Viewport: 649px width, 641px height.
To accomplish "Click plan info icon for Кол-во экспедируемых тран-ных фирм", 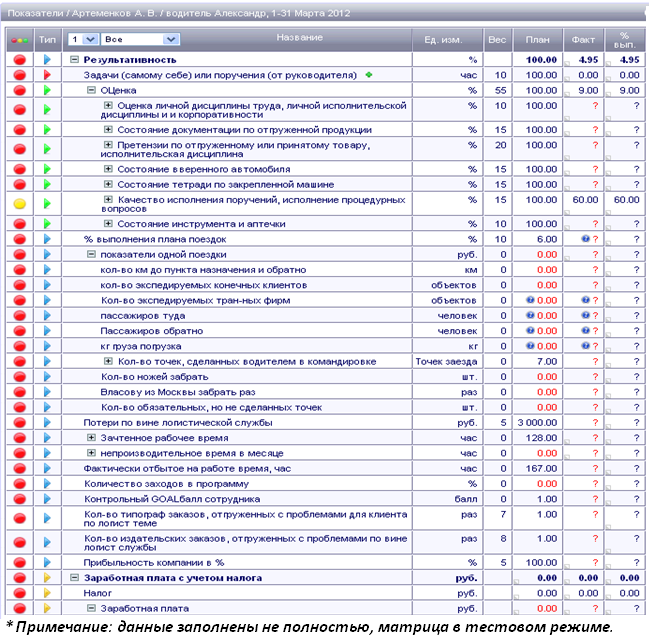I will pos(530,300).
